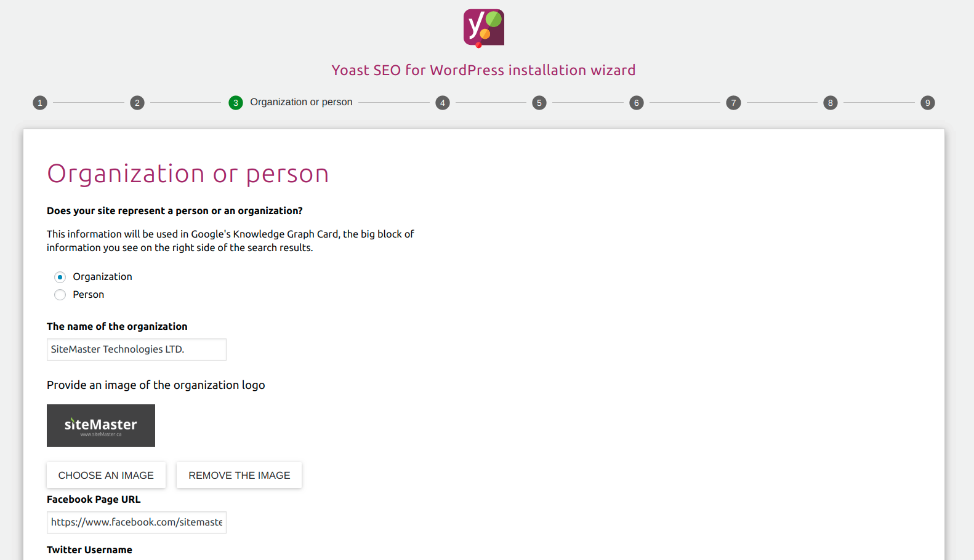The image size is (974, 560).
Task: Jump to final step 9 circle
Action: (x=928, y=103)
